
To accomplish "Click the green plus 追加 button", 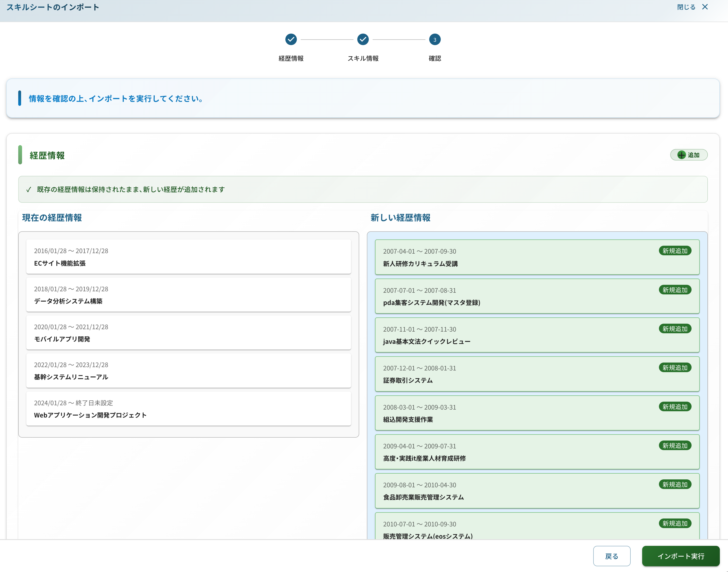I will [x=688, y=155].
